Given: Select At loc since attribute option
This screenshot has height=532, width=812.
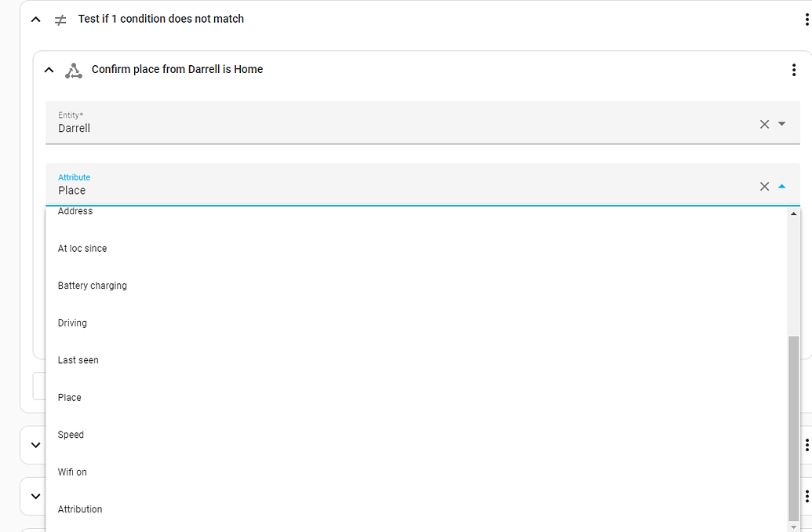Looking at the screenshot, I should tap(82, 249).
